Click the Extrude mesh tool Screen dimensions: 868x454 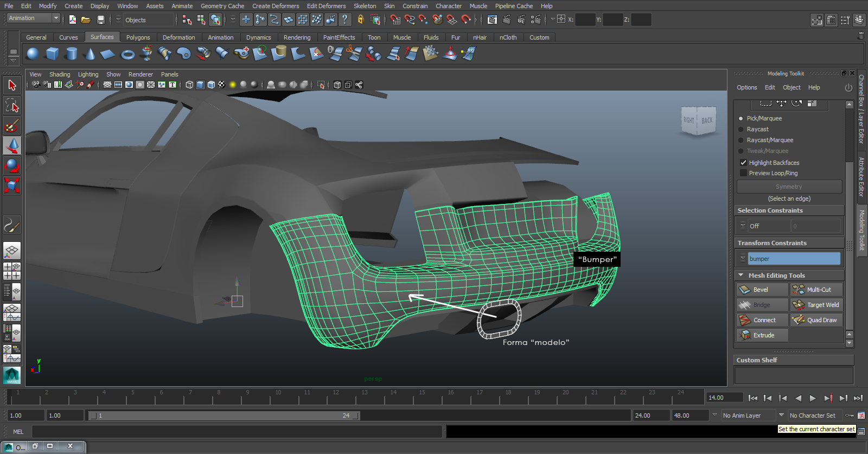point(762,335)
